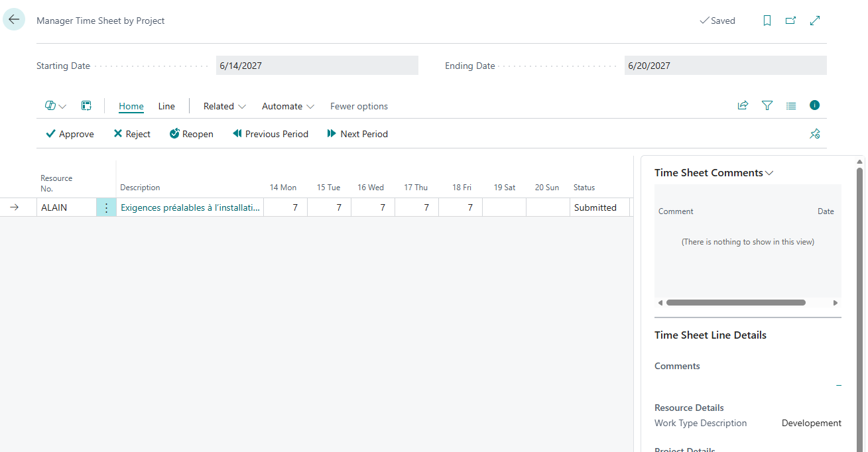Screen dimensions: 868x452
Task: Click the Description column header
Action: 140,188
